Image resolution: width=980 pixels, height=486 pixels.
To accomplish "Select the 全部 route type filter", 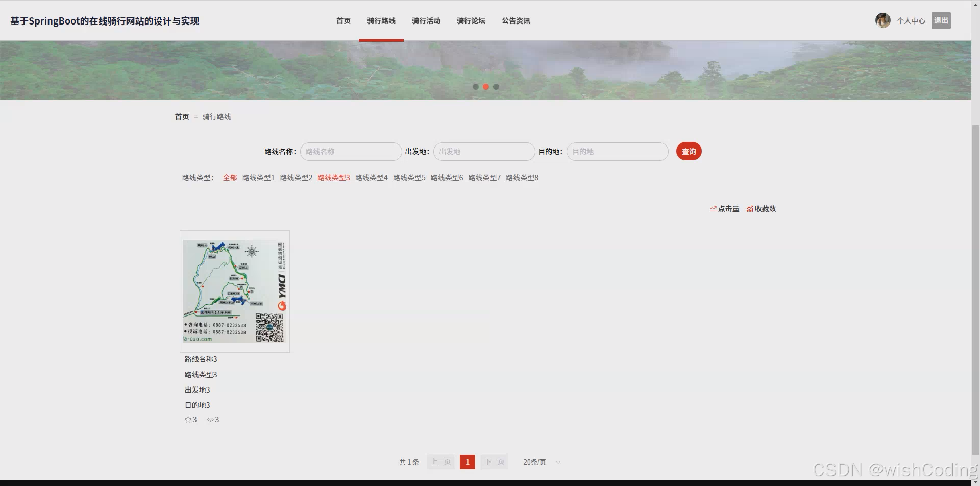I will coord(230,177).
